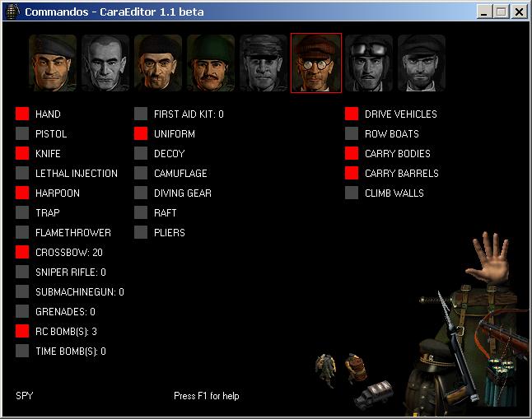
Task: Enable the SNIPER RIFLE checkbox
Action: (22, 272)
